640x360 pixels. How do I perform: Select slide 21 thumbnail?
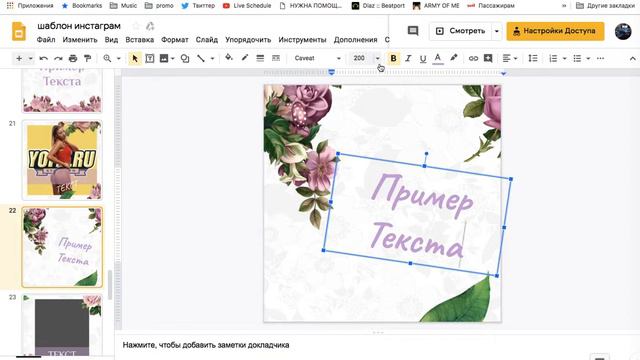coord(62,160)
